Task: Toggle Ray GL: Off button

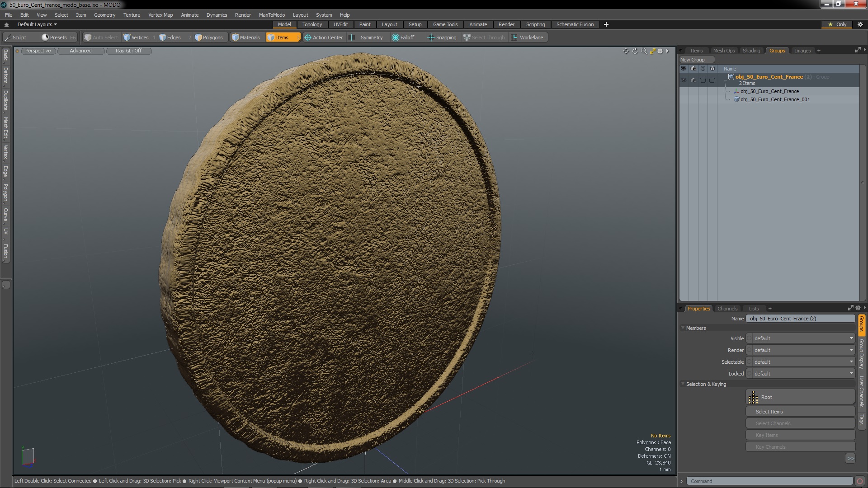Action: 128,51
